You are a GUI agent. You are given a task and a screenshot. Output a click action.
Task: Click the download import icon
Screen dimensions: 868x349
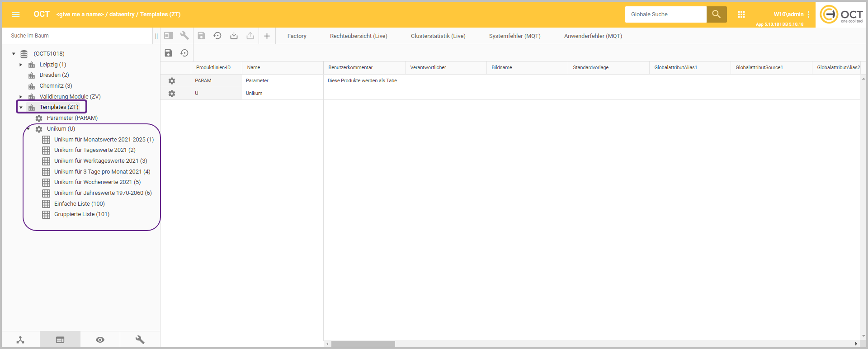coord(234,36)
